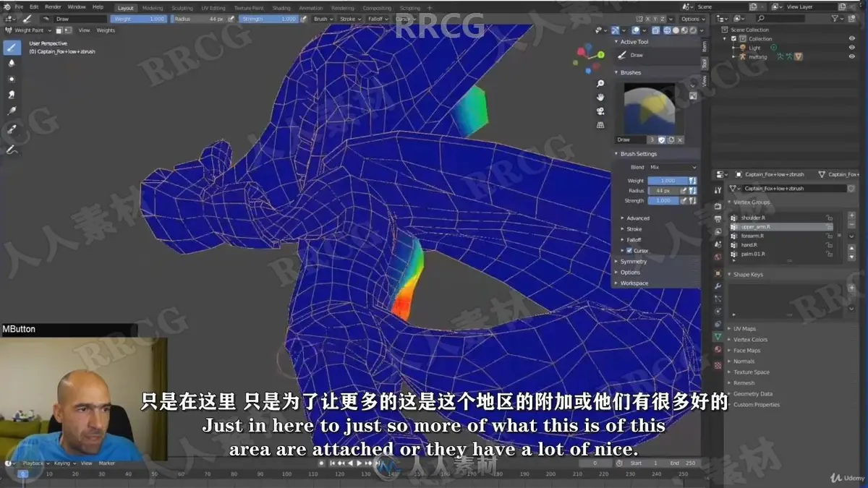This screenshot has height=488, width=868.
Task: Toggle strength pressure sensitivity in header
Action: click(304, 19)
